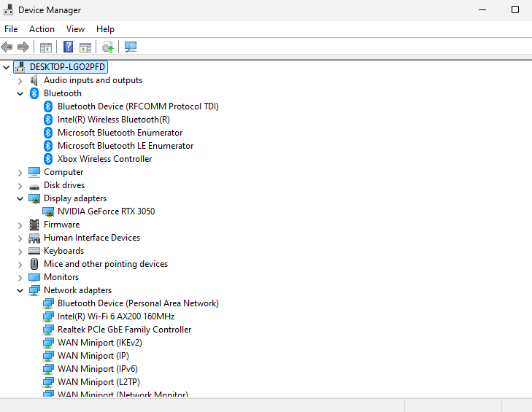Maximize the Device Manager window

click(x=515, y=9)
